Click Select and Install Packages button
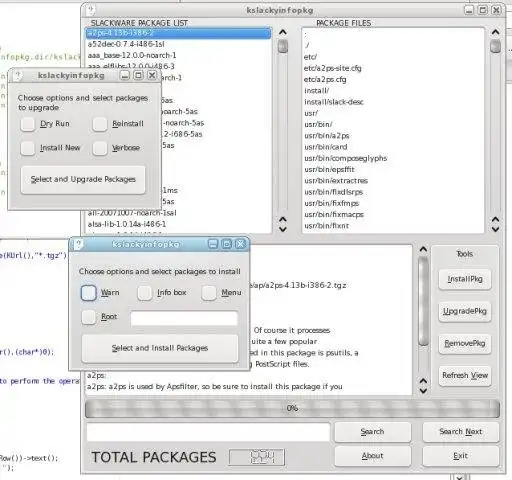512x480 pixels. coord(160,348)
